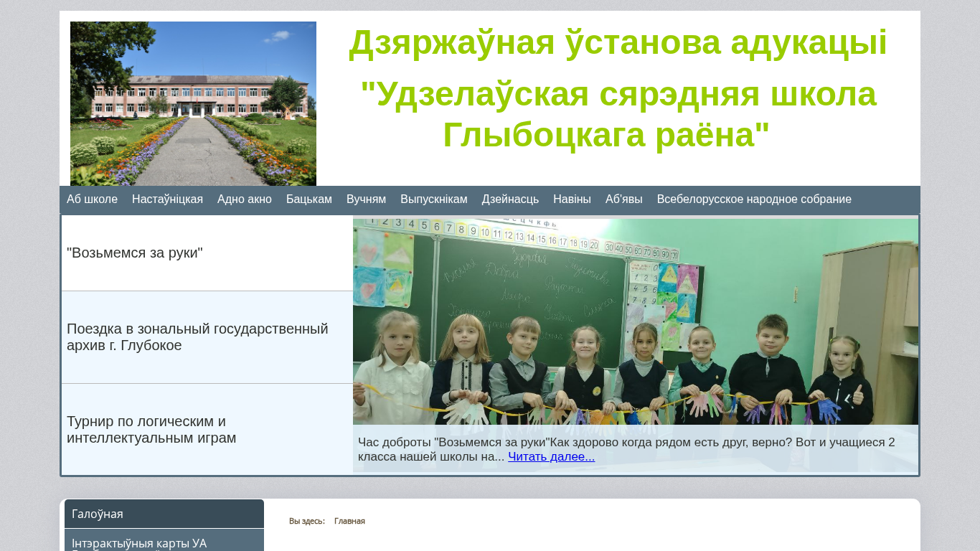Viewport: 980px width, 551px height.
Task: Open the "Настаўніцкая" menu item
Action: [x=167, y=199]
